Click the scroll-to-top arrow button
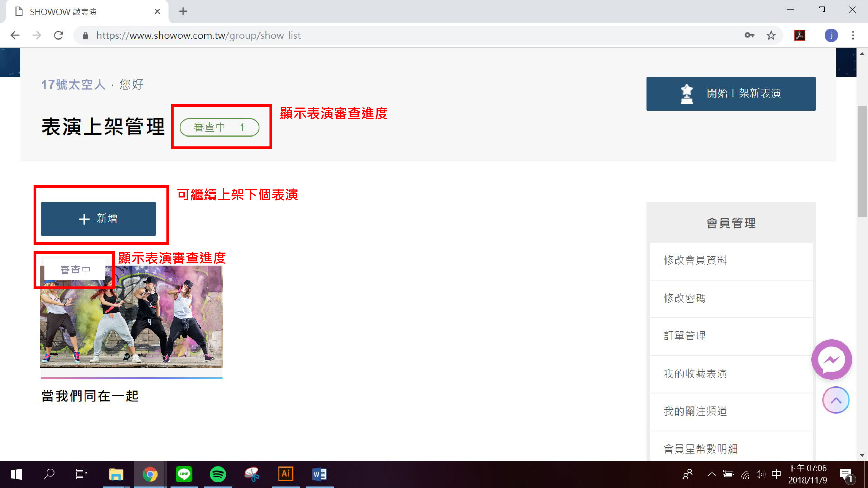This screenshot has height=488, width=868. tap(836, 400)
